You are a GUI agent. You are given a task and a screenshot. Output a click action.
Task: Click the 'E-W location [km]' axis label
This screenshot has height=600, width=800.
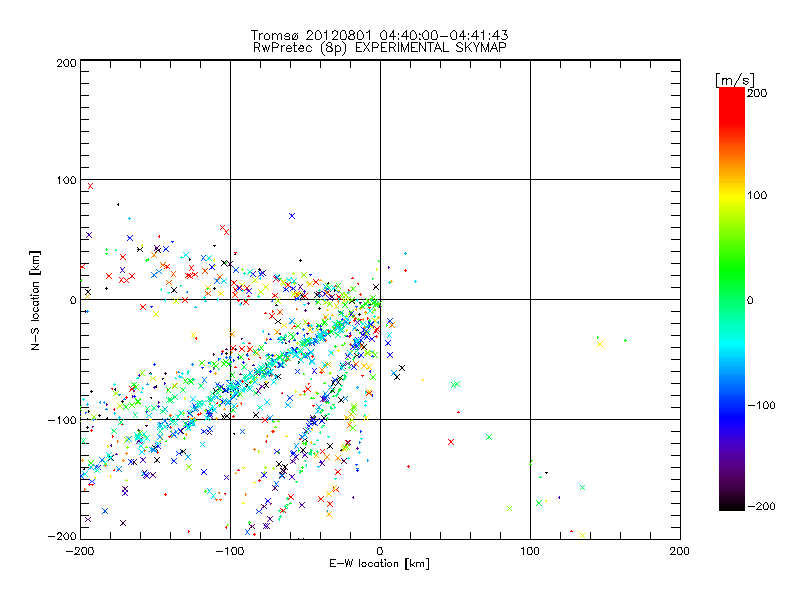click(x=379, y=563)
